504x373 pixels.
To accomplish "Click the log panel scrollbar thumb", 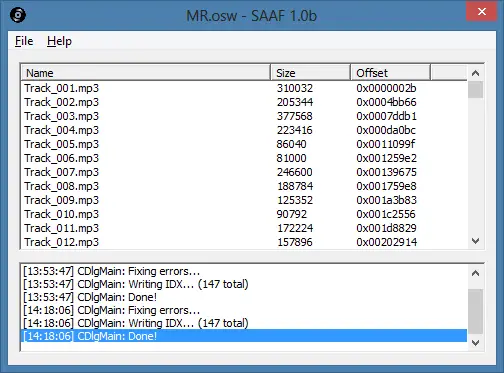I will coord(475,311).
